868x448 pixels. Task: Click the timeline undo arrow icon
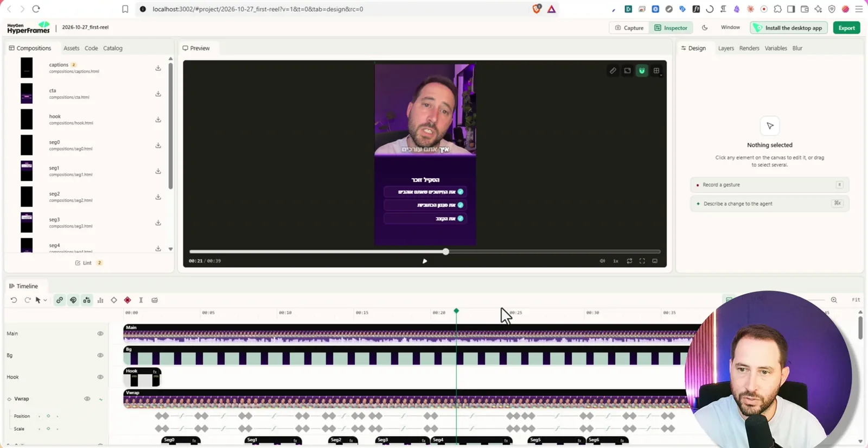point(14,300)
